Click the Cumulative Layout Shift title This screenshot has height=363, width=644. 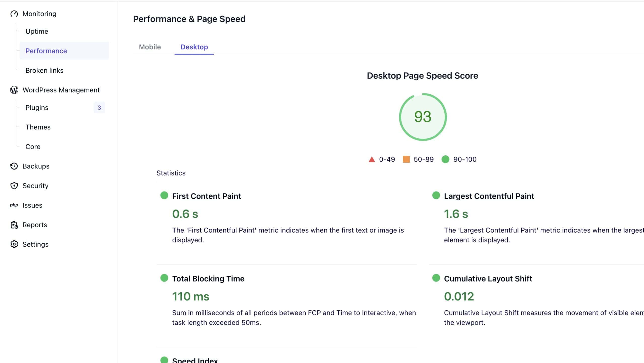tap(488, 279)
